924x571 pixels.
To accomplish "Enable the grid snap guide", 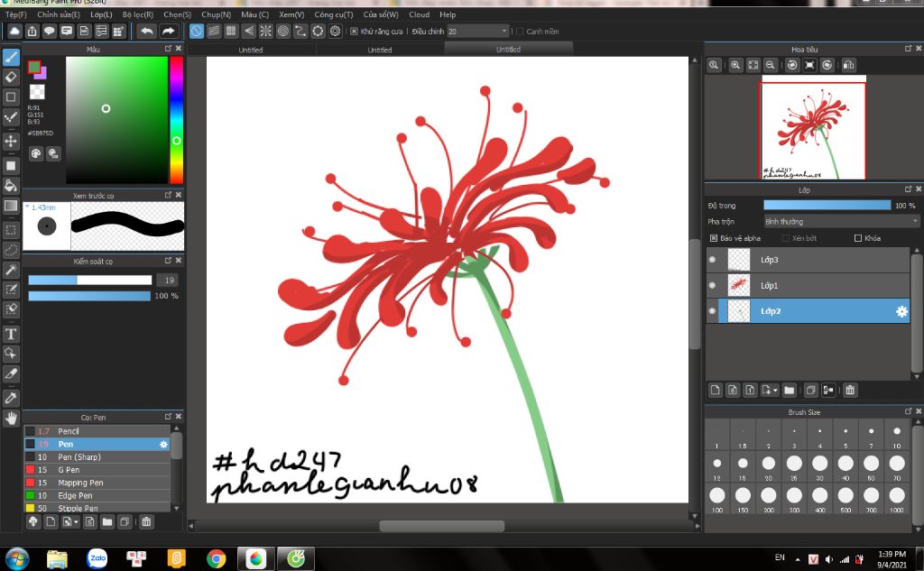I will pyautogui.click(x=231, y=32).
